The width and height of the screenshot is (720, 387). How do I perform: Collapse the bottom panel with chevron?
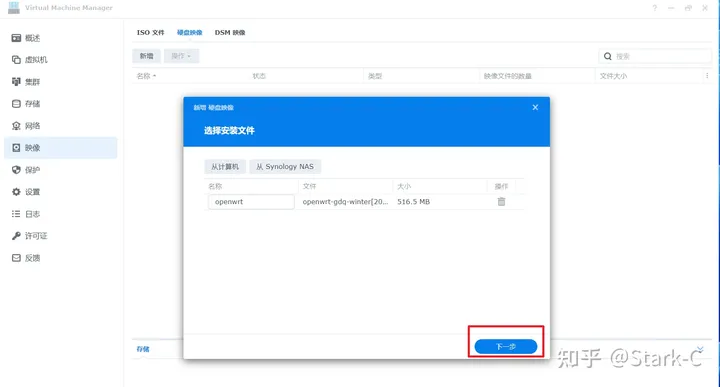tap(700, 350)
